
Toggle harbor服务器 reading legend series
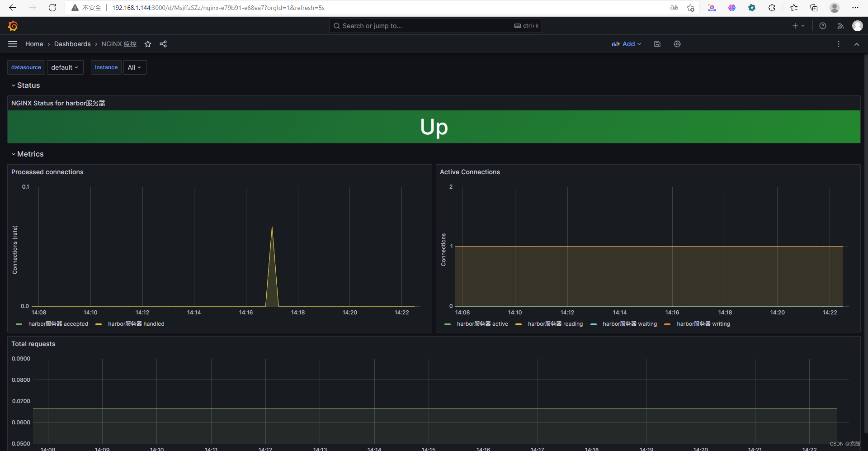(x=555, y=324)
